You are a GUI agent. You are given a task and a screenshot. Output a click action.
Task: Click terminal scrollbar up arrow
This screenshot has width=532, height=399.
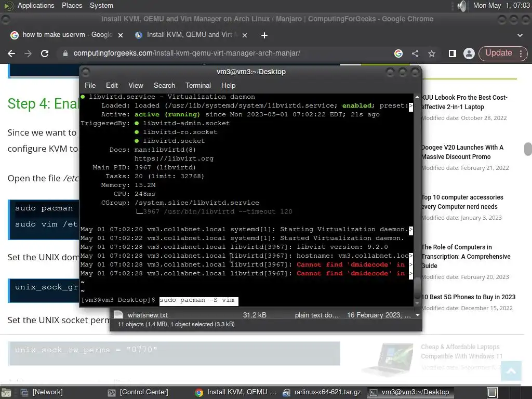click(x=417, y=97)
